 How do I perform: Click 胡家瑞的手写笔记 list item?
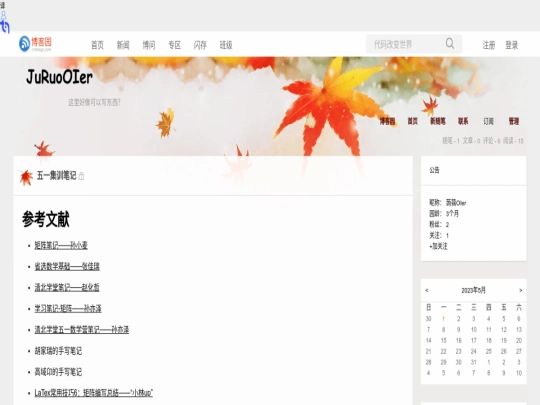[x=58, y=351]
